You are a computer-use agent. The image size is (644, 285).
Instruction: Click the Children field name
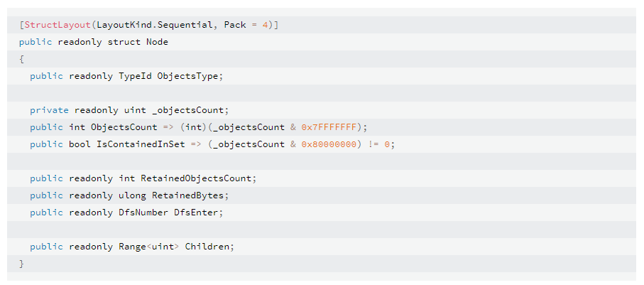pyautogui.click(x=207, y=247)
